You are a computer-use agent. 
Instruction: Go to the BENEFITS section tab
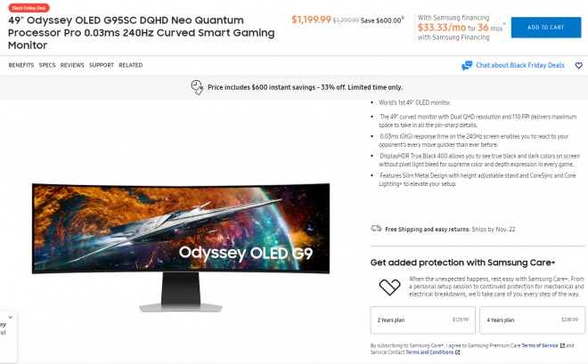21,65
